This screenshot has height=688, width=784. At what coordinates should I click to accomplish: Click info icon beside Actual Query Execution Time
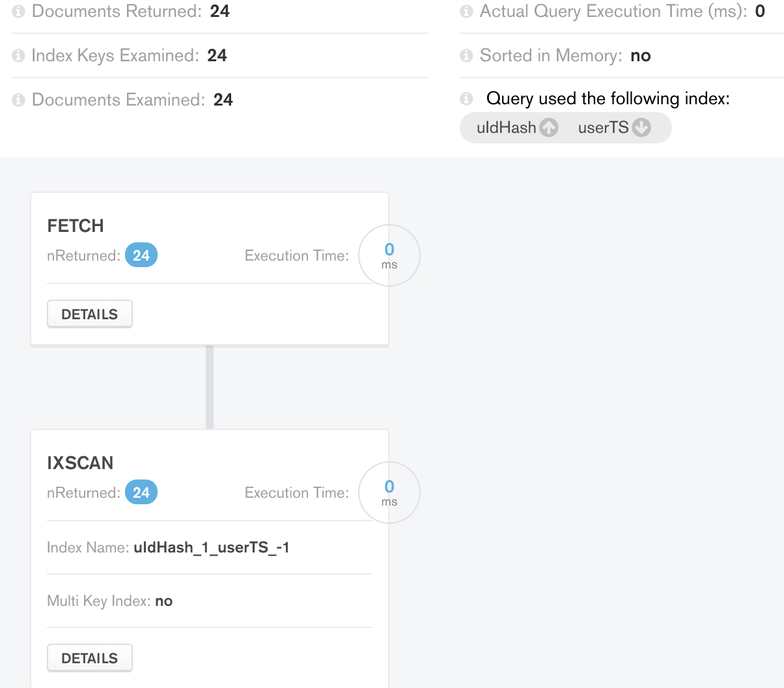(x=466, y=12)
